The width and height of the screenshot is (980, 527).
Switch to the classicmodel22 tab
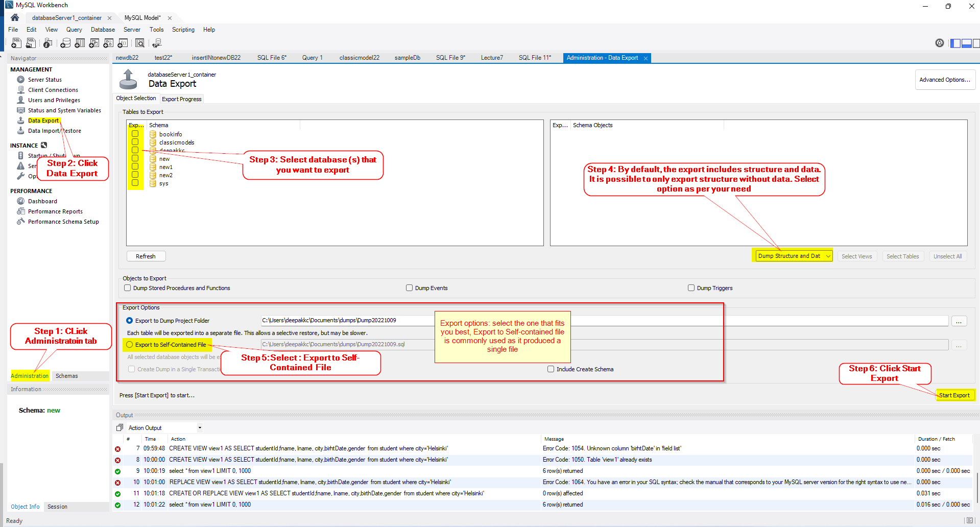[x=360, y=58]
